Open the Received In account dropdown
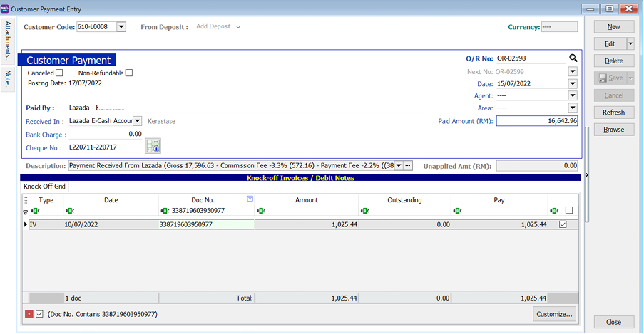The height and width of the screenshot is (334, 644). (x=138, y=121)
